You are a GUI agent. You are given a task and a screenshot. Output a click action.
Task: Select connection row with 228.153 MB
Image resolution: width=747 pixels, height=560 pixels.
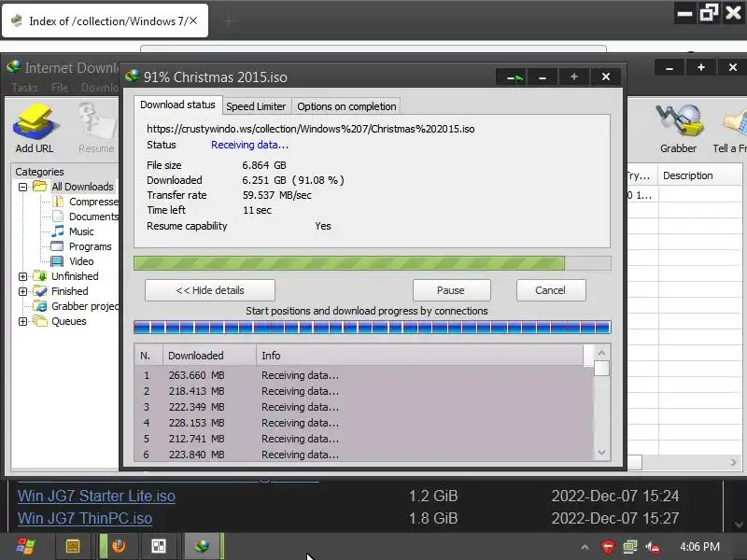[x=364, y=423]
